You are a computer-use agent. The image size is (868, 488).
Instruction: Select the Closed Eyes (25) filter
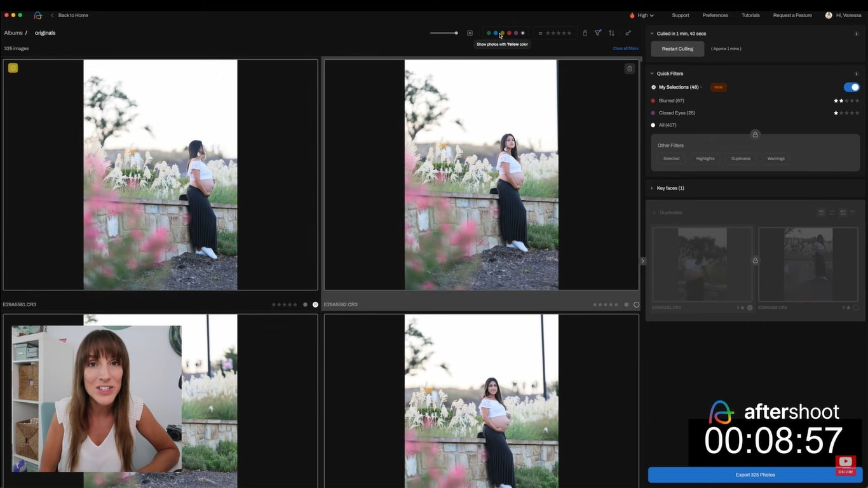pyautogui.click(x=677, y=113)
